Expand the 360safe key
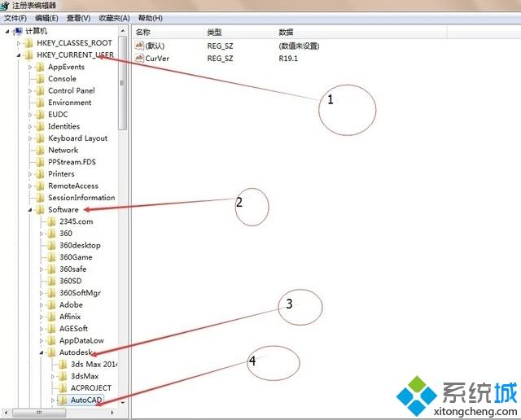This screenshot has height=420, width=521. [42, 269]
